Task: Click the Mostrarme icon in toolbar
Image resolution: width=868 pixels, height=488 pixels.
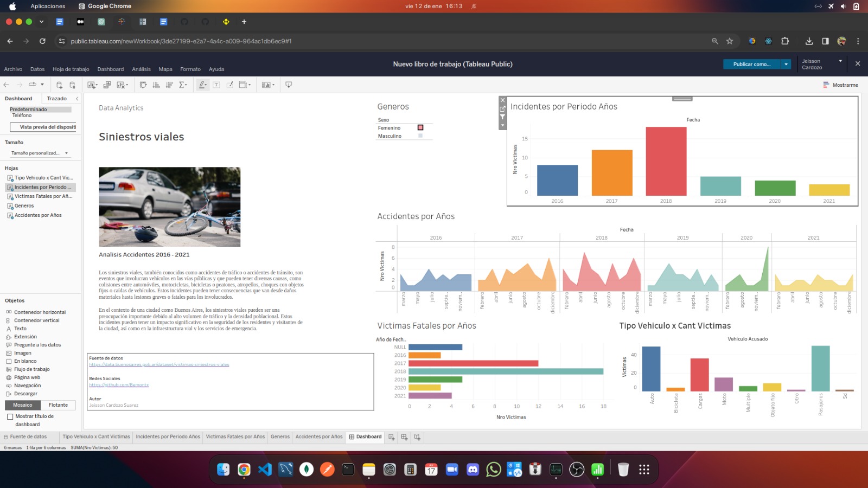Action: coord(826,85)
